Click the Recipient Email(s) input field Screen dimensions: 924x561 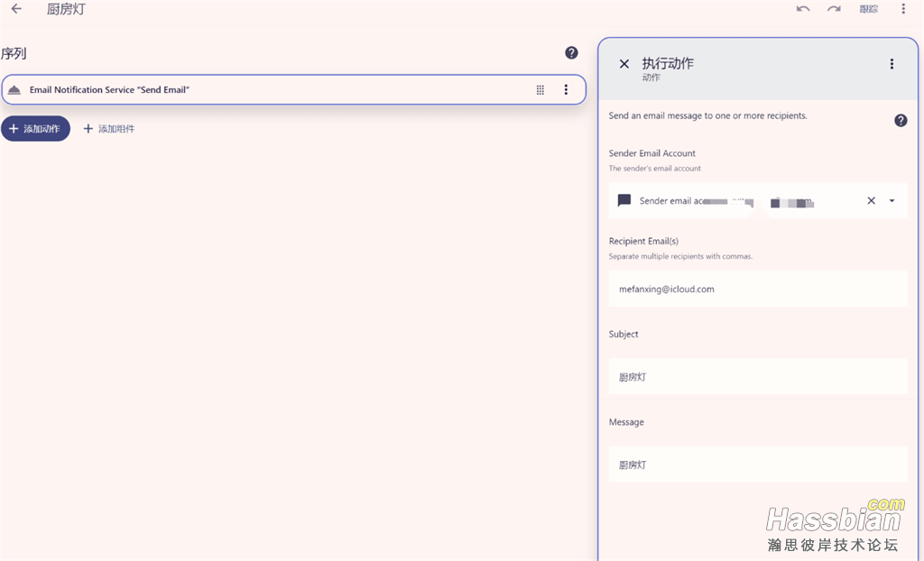pyautogui.click(x=757, y=290)
